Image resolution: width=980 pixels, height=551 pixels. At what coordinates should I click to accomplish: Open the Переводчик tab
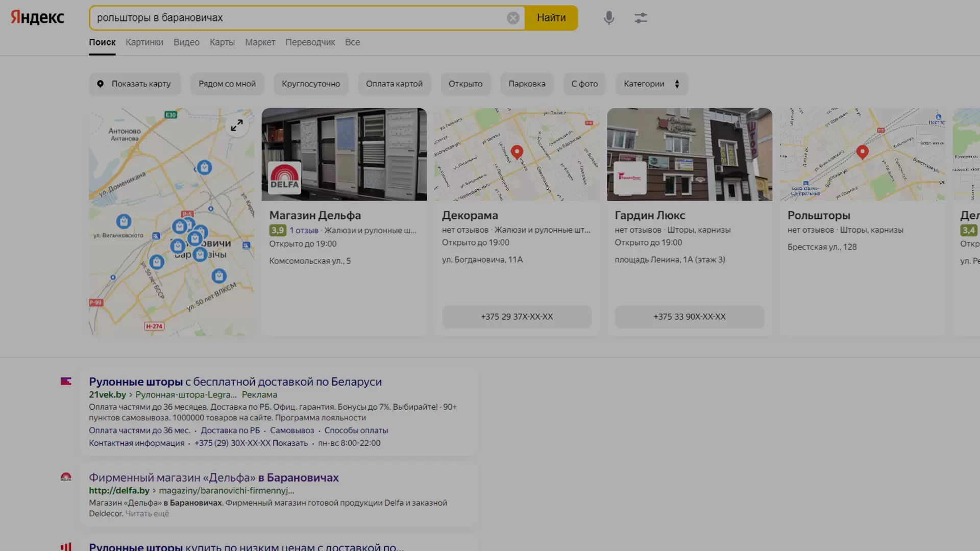(x=310, y=42)
